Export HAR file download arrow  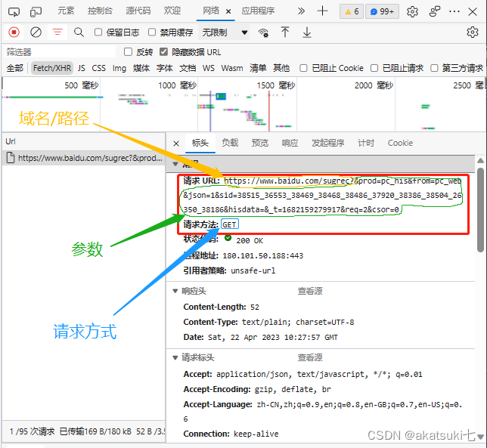pyautogui.click(x=307, y=32)
